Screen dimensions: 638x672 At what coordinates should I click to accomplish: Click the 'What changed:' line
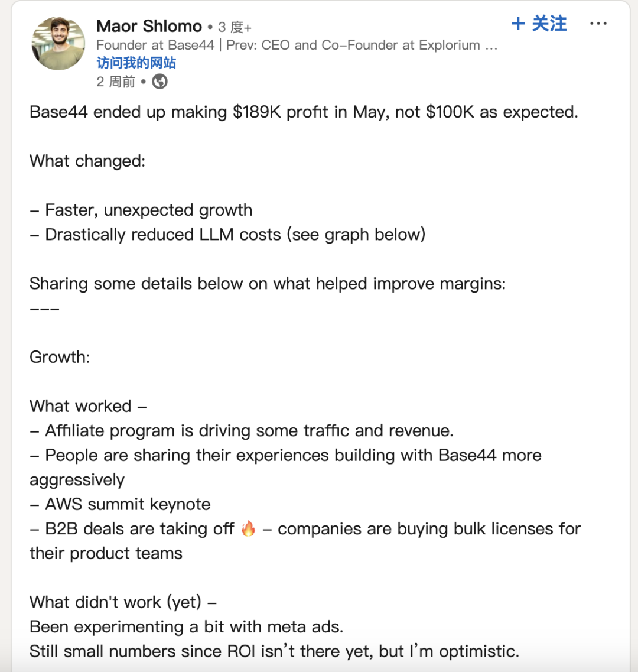click(87, 161)
